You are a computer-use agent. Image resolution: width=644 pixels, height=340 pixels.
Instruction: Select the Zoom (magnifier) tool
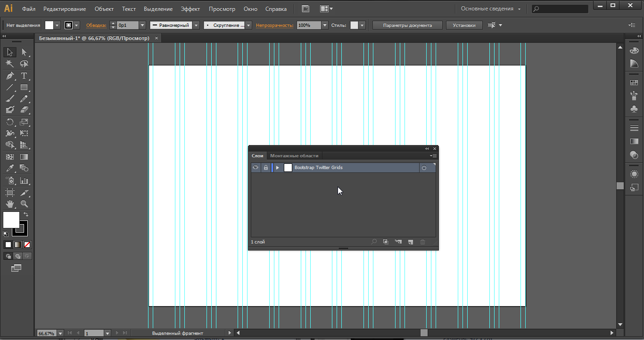pos(24,204)
